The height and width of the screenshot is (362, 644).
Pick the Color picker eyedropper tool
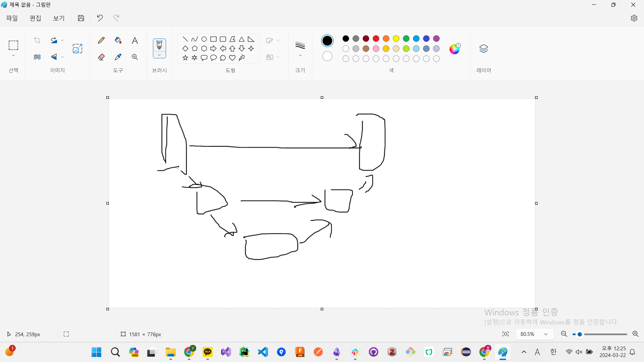pos(118,57)
